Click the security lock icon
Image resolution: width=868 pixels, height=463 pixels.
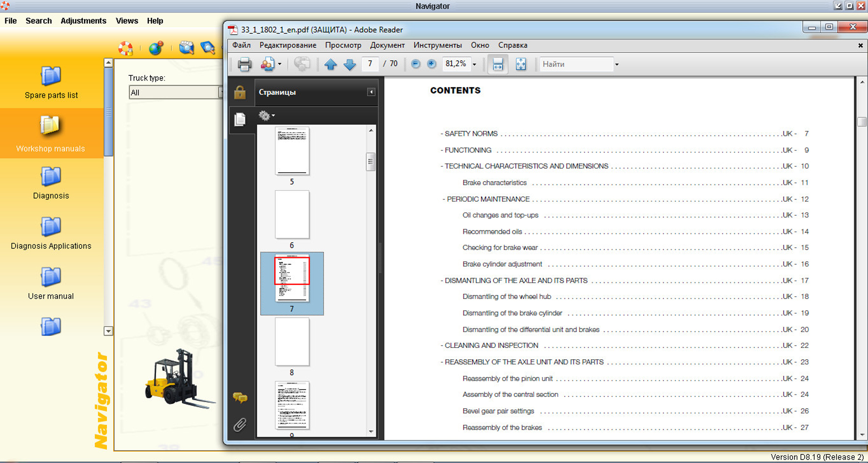[240, 93]
